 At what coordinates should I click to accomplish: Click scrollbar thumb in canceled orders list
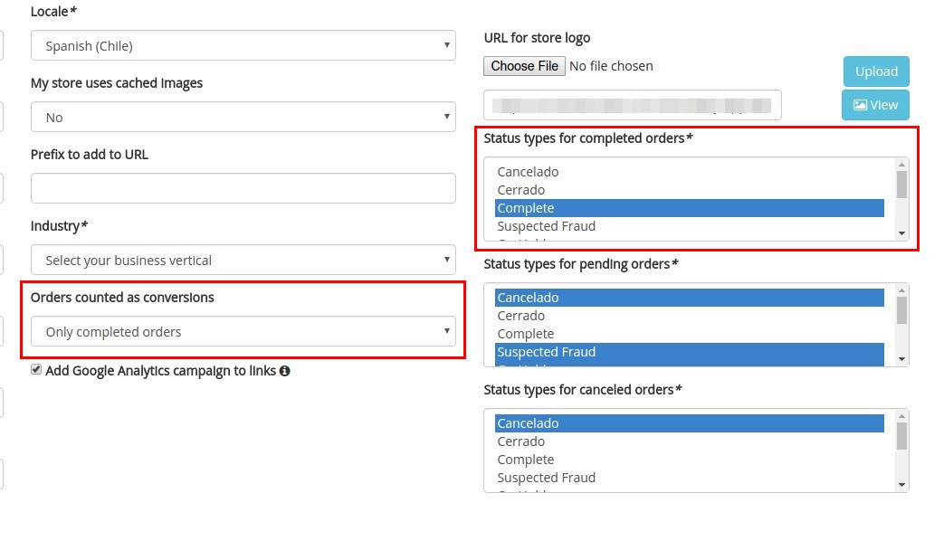tap(901, 436)
